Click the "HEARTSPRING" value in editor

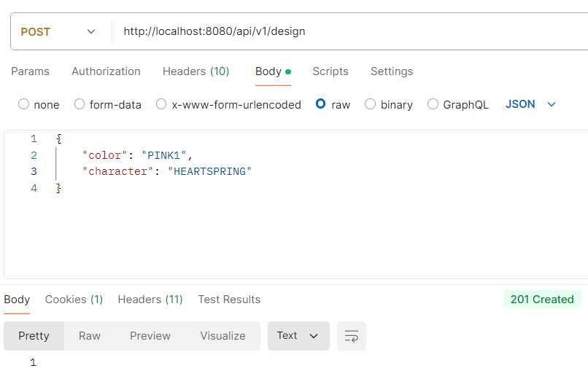209,171
